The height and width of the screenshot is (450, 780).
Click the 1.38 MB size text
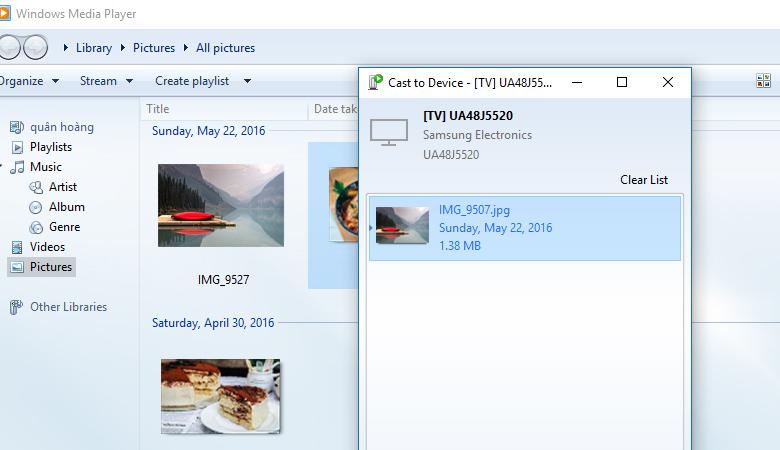[x=460, y=246]
